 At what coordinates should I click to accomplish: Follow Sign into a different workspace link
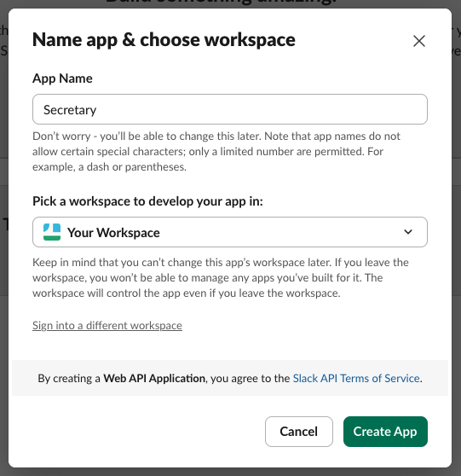tap(107, 325)
